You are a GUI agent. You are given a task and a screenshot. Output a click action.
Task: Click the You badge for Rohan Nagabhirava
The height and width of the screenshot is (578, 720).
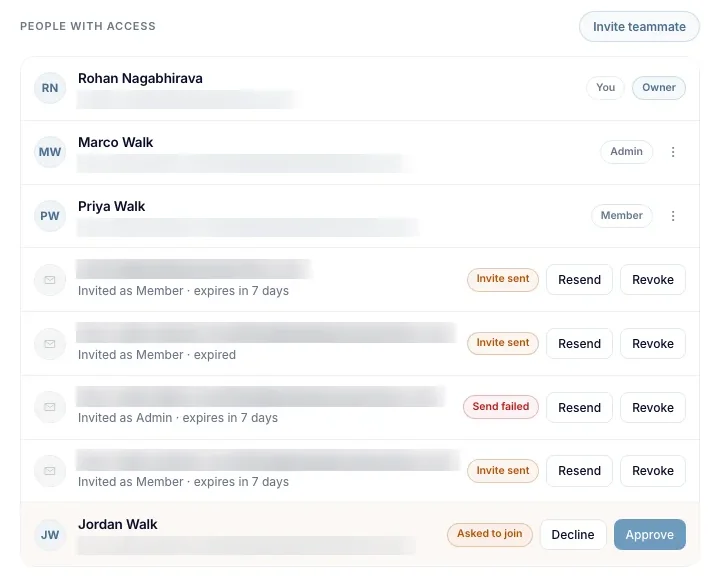[x=605, y=88]
